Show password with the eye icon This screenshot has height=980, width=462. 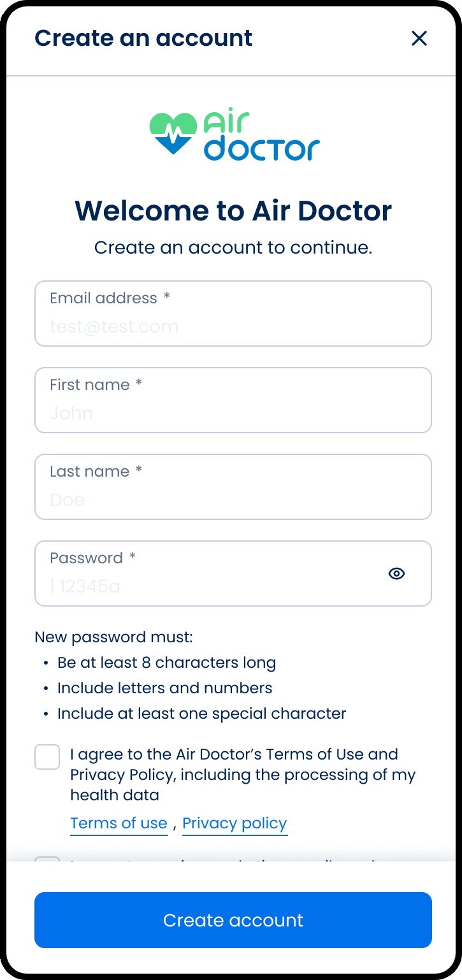coord(396,573)
